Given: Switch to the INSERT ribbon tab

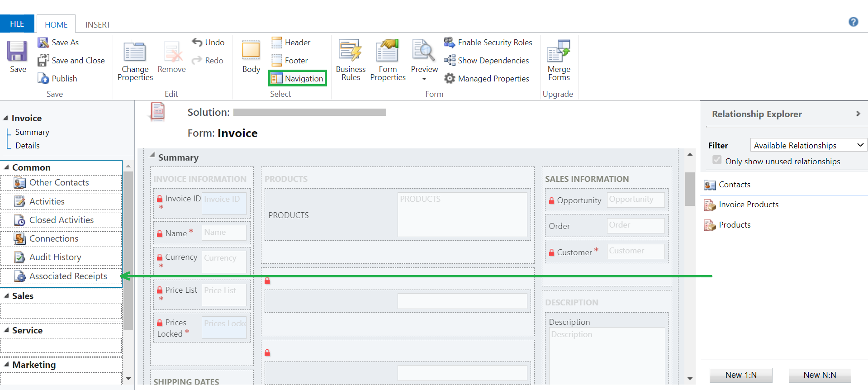Looking at the screenshot, I should tap(98, 24).
